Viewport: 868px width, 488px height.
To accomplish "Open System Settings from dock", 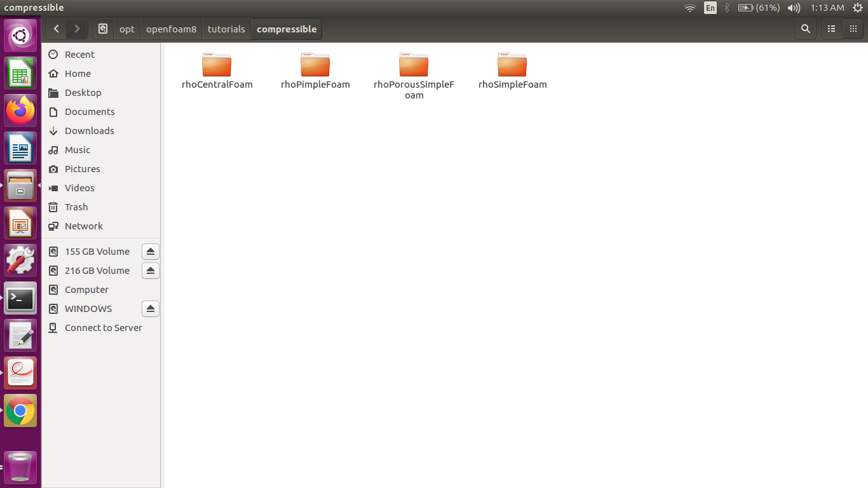I will tap(20, 261).
